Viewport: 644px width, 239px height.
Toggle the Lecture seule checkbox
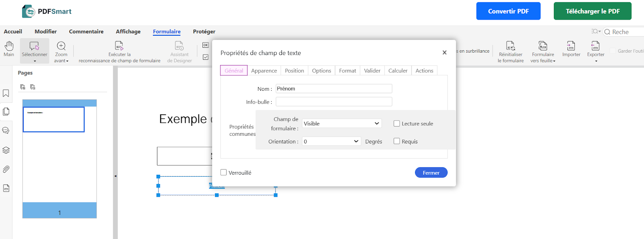pyautogui.click(x=396, y=124)
